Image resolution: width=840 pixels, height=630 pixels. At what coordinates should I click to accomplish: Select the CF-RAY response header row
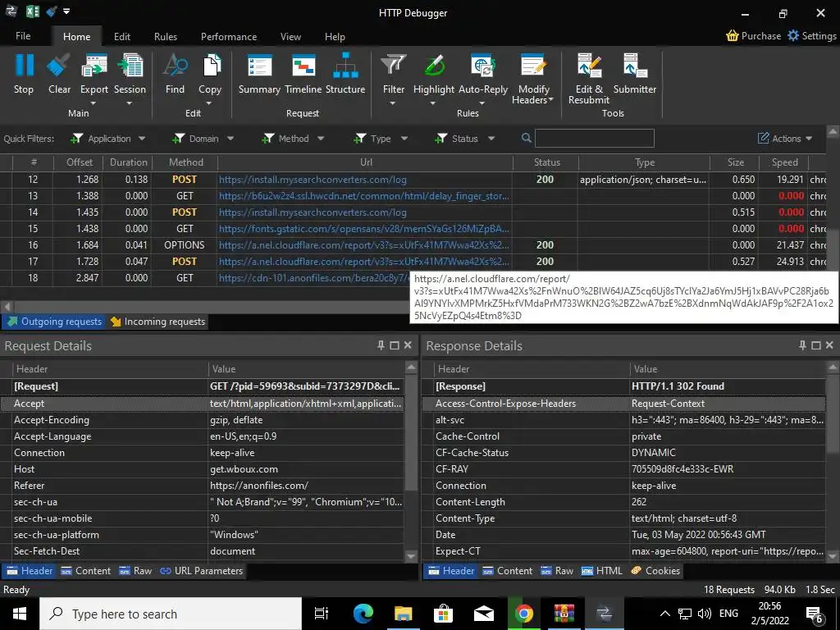click(x=623, y=468)
